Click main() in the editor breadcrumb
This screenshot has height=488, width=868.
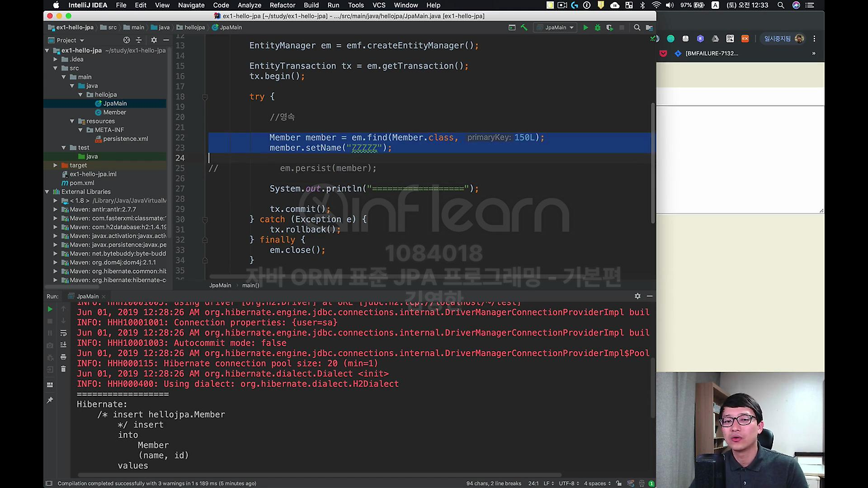click(x=251, y=285)
